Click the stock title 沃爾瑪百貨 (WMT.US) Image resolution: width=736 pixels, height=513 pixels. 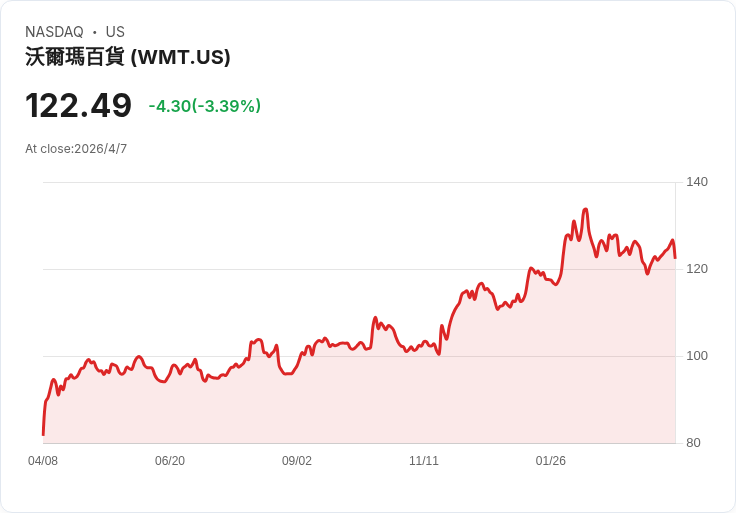[128, 57]
